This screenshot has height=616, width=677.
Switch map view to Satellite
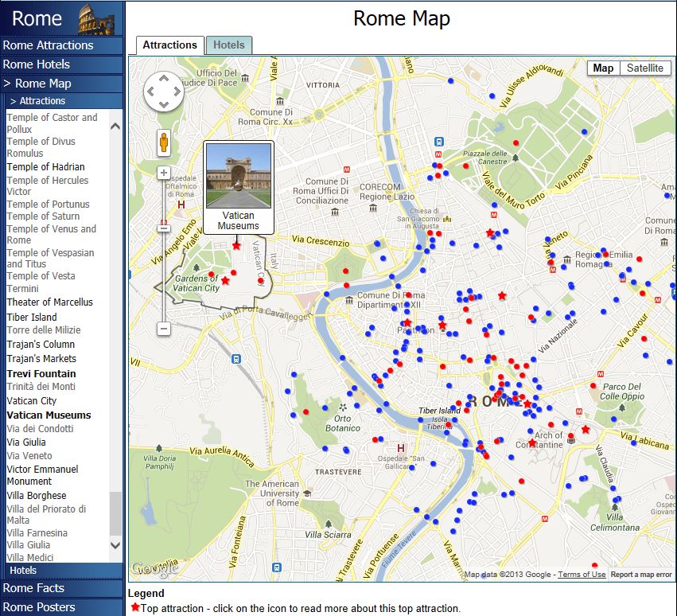[645, 68]
